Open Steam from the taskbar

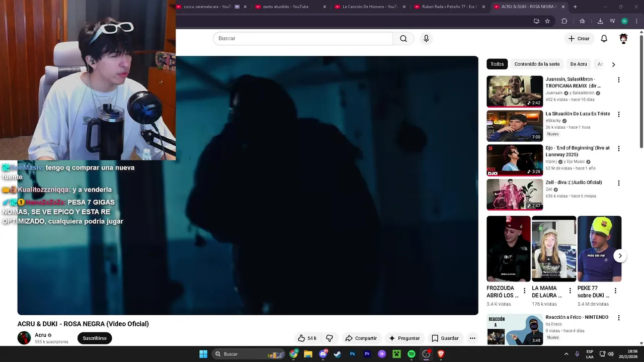(x=338, y=354)
